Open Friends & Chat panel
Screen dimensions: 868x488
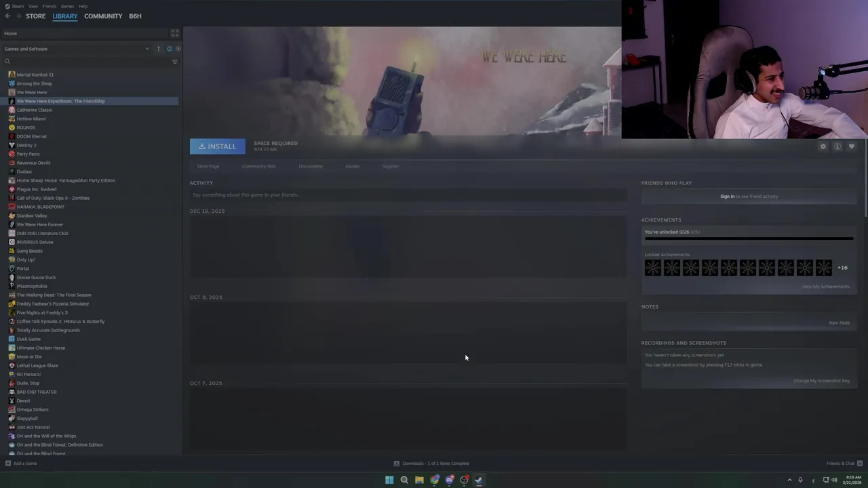(x=844, y=464)
